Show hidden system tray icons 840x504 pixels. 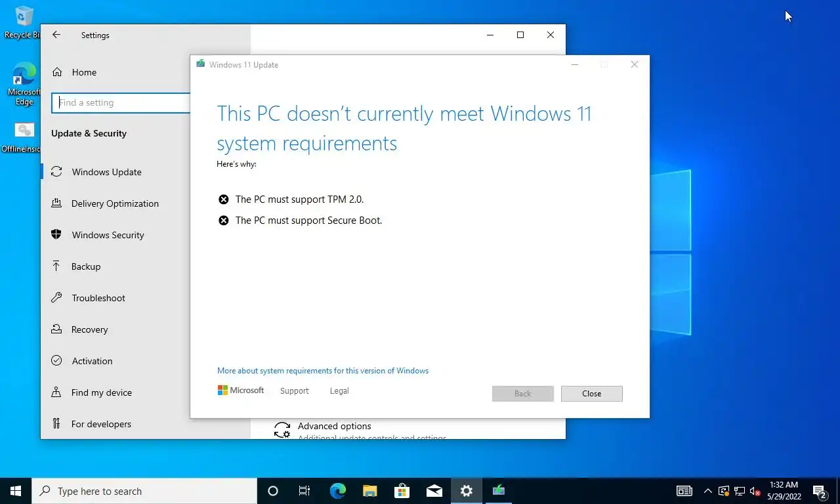[707, 491]
